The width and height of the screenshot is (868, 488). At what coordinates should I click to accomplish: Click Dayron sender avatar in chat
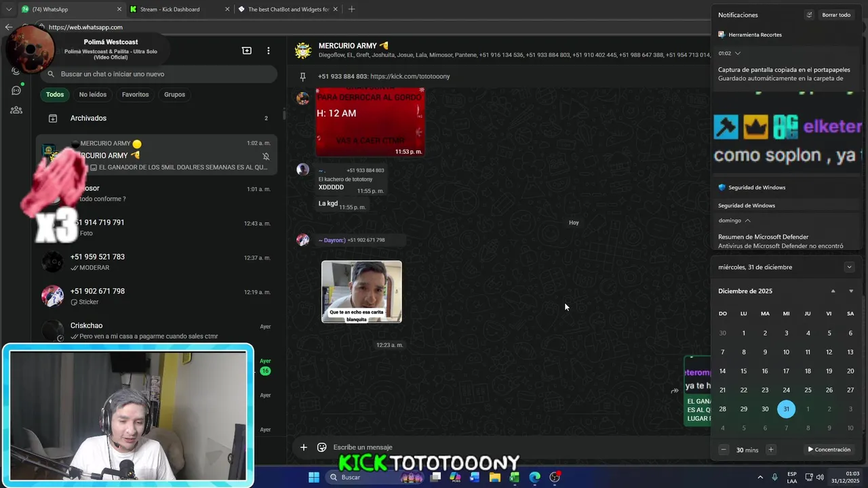[303, 240]
